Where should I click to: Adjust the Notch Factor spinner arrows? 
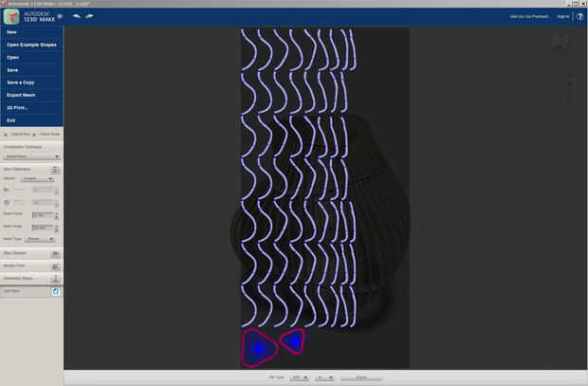[57, 216]
